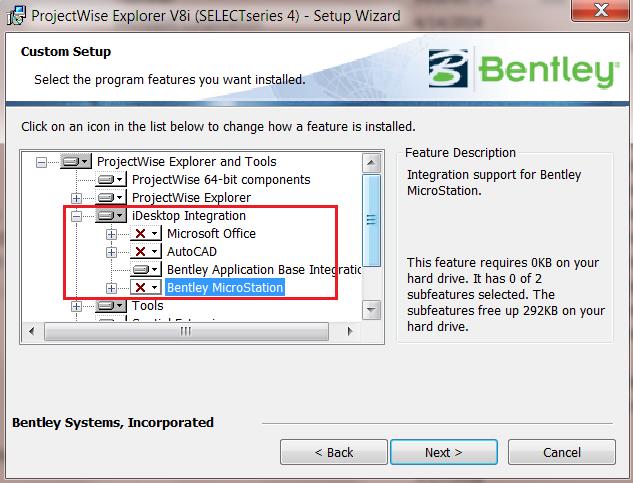Image resolution: width=633 pixels, height=483 pixels.
Task: Open install-state icon beside ProjectWise Explorer
Action: [111, 197]
